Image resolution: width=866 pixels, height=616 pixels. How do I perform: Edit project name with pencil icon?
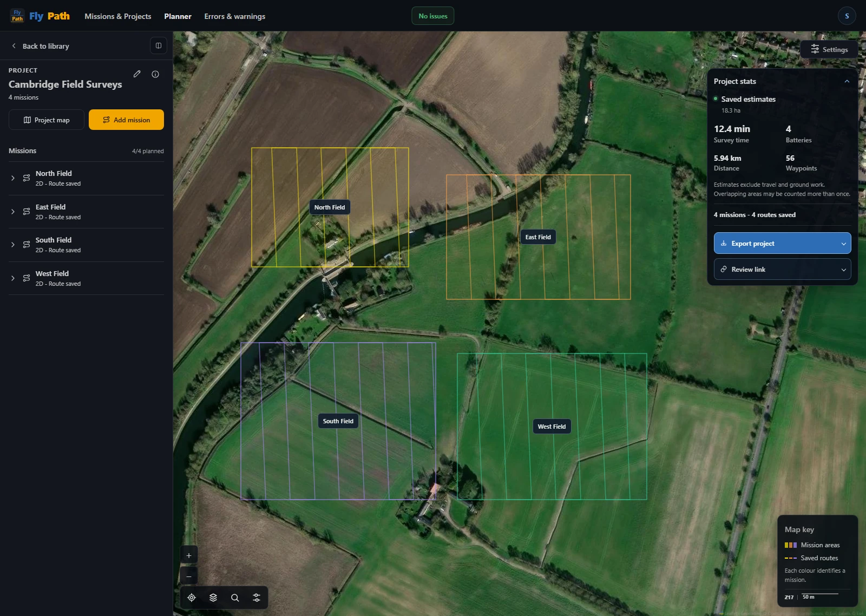(137, 74)
